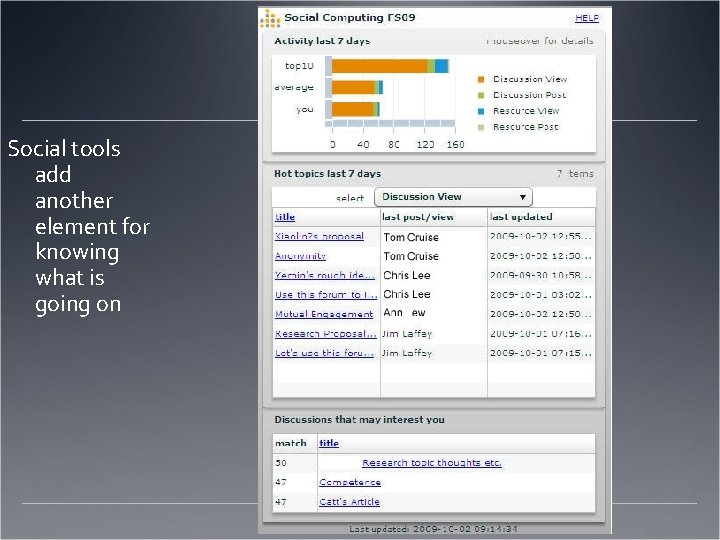Image resolution: width=720 pixels, height=540 pixels.
Task: Click the 'Hot topics last 7 days' heading
Action: [327, 174]
